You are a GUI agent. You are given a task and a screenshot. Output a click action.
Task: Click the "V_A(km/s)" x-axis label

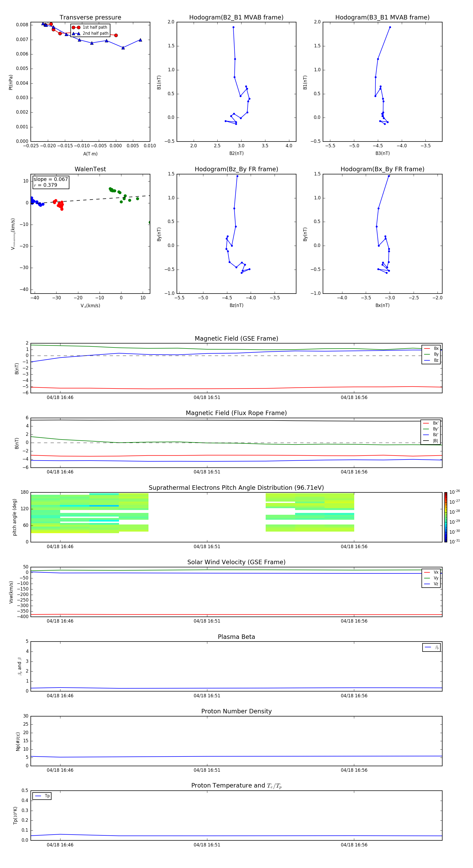90,306
